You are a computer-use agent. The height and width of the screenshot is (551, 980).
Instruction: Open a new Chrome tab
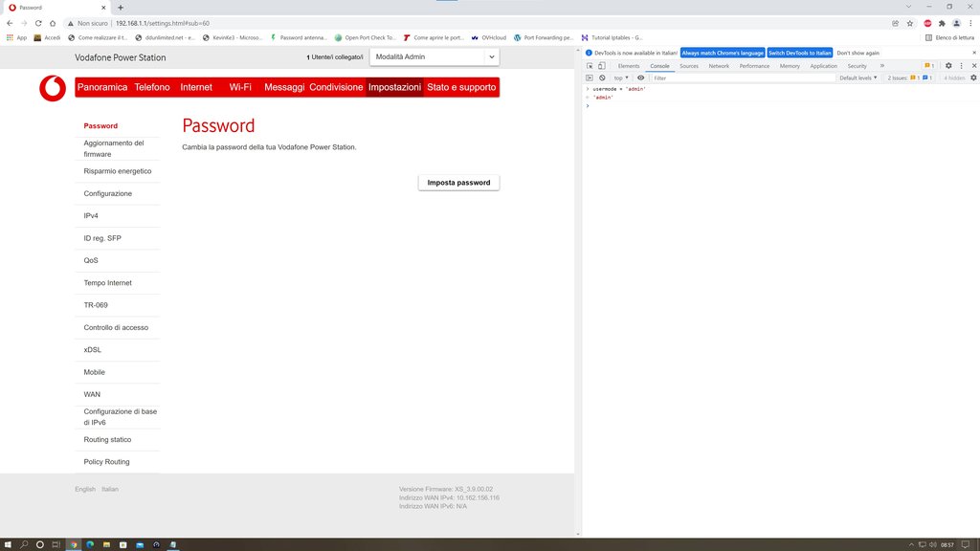pyautogui.click(x=121, y=8)
